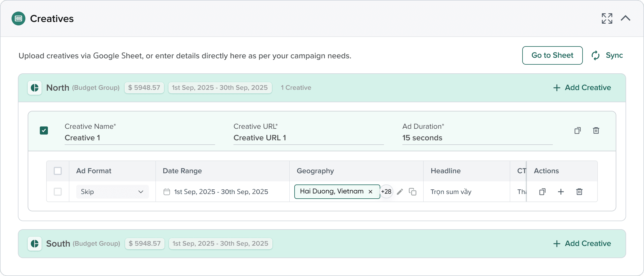Click the Creative Name input field
The image size is (644, 276).
(140, 138)
